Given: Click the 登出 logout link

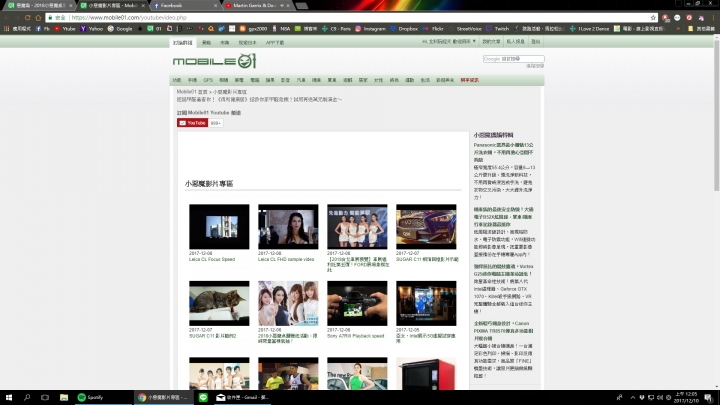Looking at the screenshot, I should pyautogui.click(x=535, y=43).
